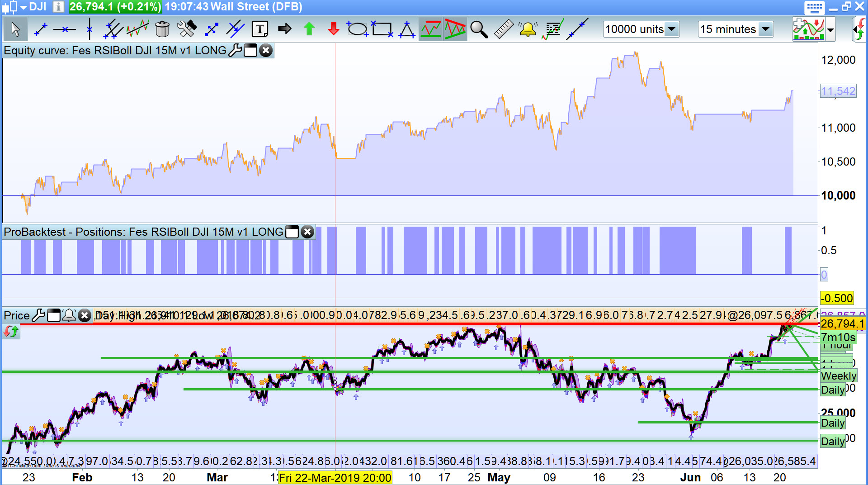The height and width of the screenshot is (485, 868).
Task: Open the indicators and trading systems icon
Action: (809, 29)
